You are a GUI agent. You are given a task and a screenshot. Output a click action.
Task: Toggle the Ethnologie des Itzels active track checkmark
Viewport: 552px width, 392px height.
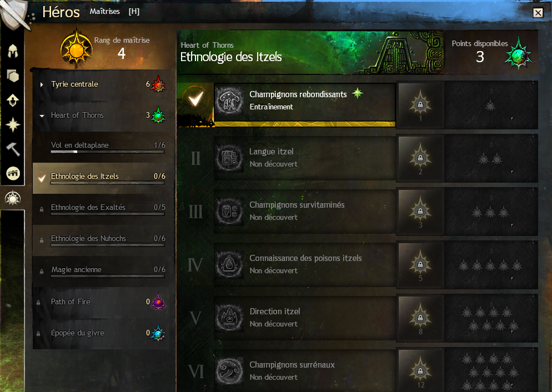(42, 178)
